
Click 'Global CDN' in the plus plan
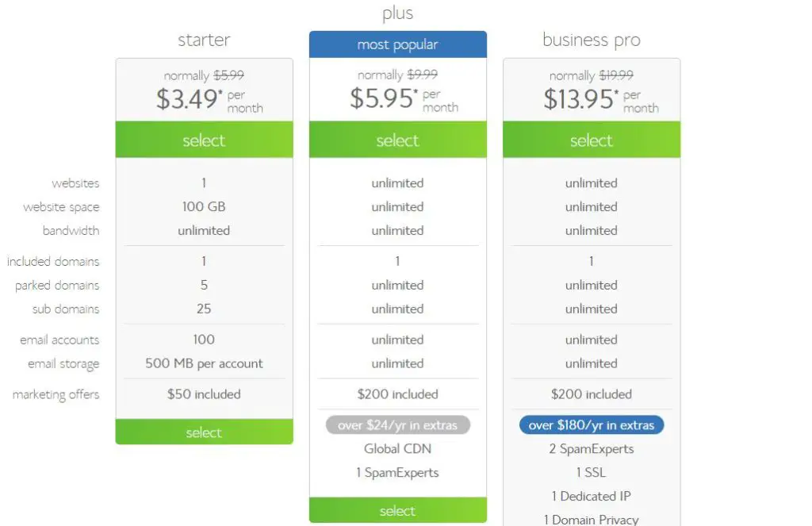398,448
